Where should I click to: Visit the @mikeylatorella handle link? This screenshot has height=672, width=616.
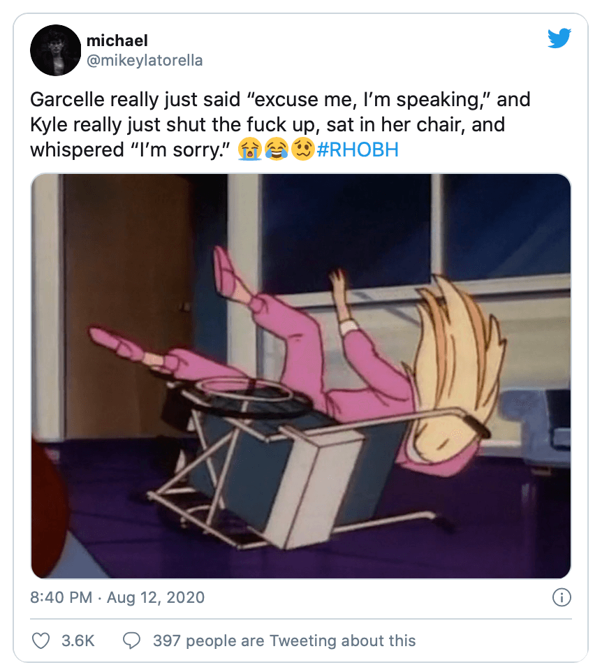pos(145,61)
